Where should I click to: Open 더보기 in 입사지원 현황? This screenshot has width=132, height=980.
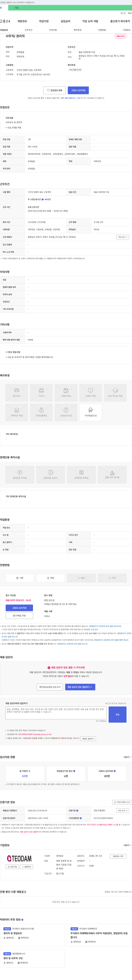[x=127, y=757]
